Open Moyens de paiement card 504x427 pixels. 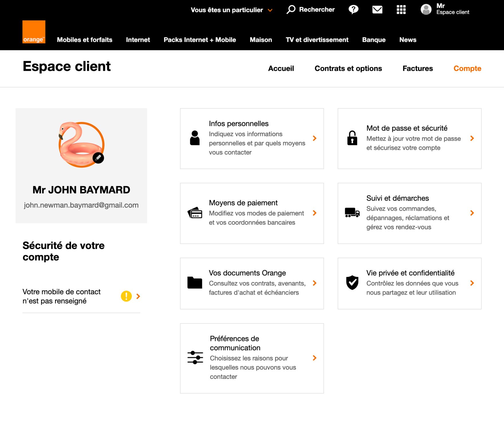(252, 213)
